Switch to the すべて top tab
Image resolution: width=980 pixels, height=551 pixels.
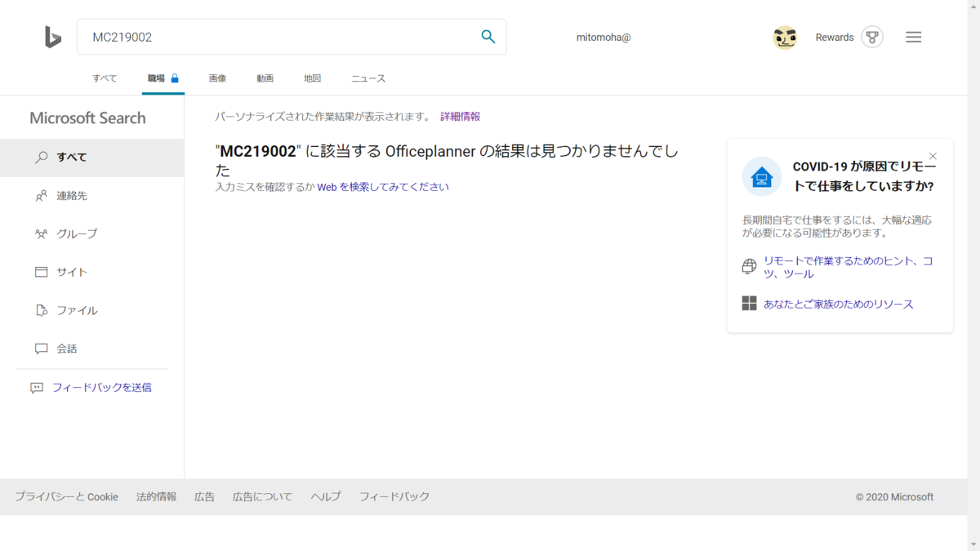pos(105,78)
